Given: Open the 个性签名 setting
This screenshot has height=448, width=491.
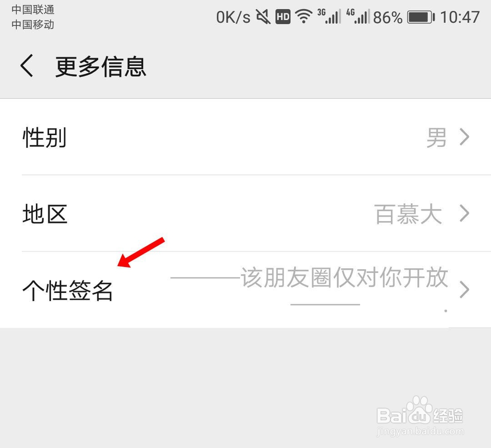Looking at the screenshot, I should click(x=245, y=289).
